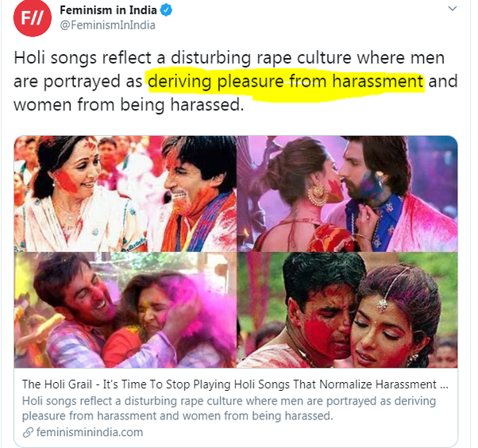Screen dimensions: 478x448
Task: Click the gold earring in the top-right photo
Action: click(318, 194)
